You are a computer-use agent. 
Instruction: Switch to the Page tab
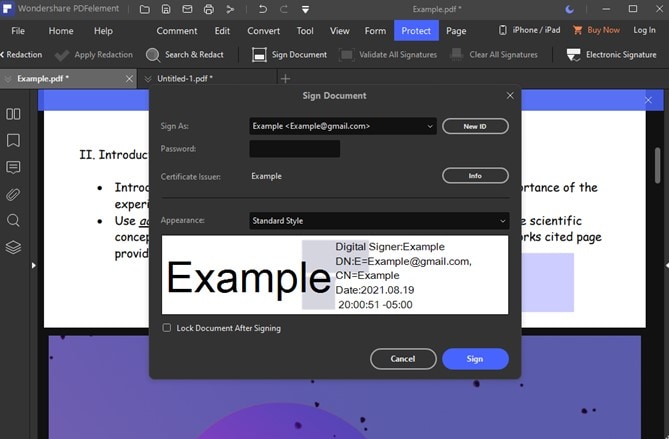pyautogui.click(x=456, y=31)
